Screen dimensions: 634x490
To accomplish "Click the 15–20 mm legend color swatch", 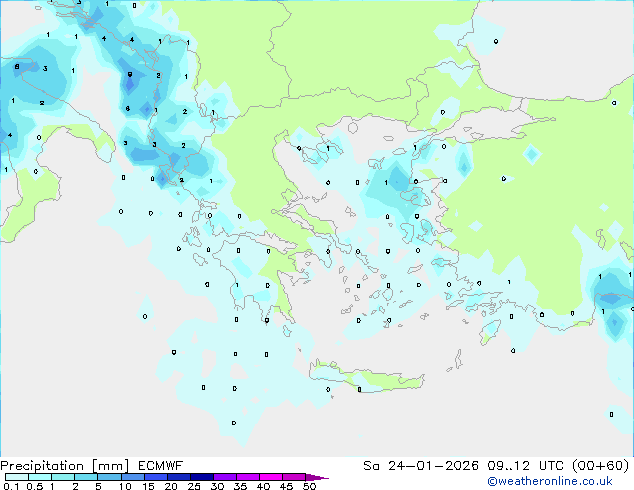I will point(155,477).
